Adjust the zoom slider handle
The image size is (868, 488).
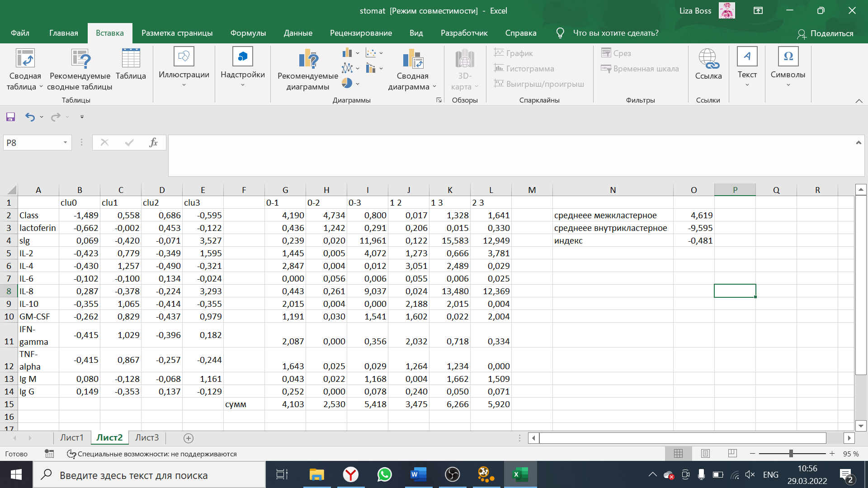tap(791, 453)
